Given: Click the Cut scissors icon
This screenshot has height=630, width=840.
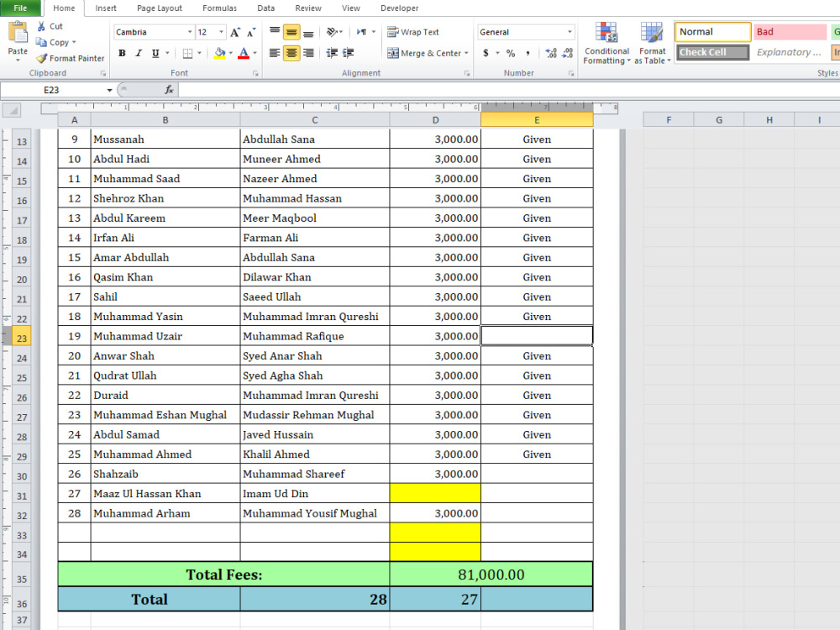Looking at the screenshot, I should click(x=41, y=26).
